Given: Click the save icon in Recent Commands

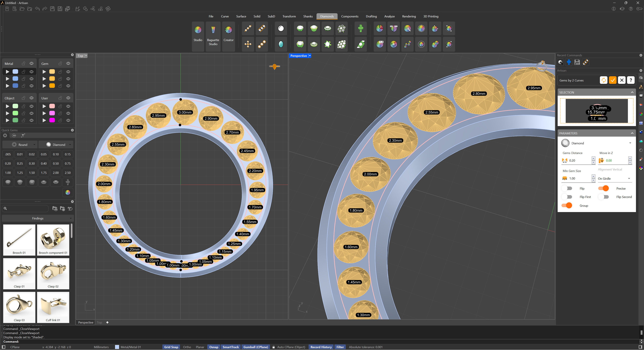Looking at the screenshot, I should [577, 62].
